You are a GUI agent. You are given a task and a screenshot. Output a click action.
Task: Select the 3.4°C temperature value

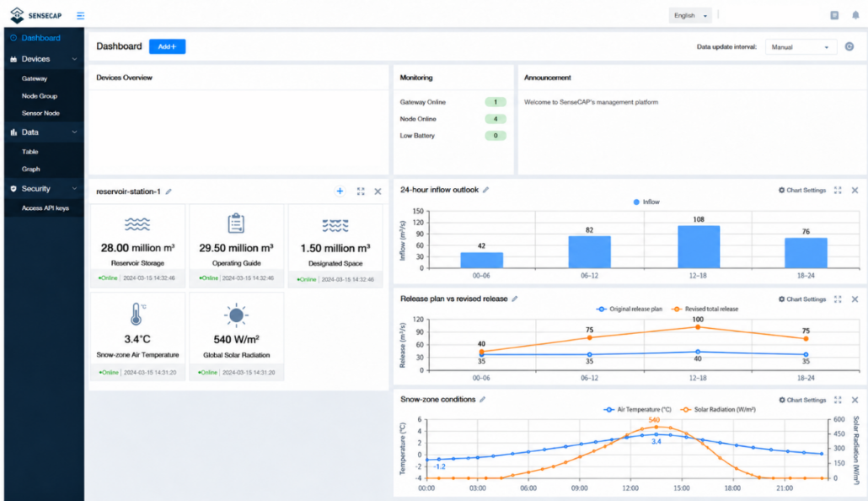[x=137, y=339]
